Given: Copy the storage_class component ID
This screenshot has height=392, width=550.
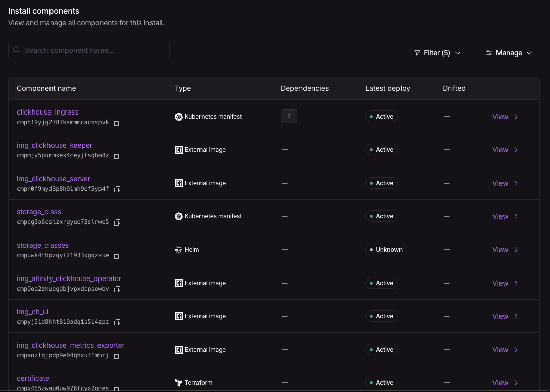Looking at the screenshot, I should click(x=117, y=222).
